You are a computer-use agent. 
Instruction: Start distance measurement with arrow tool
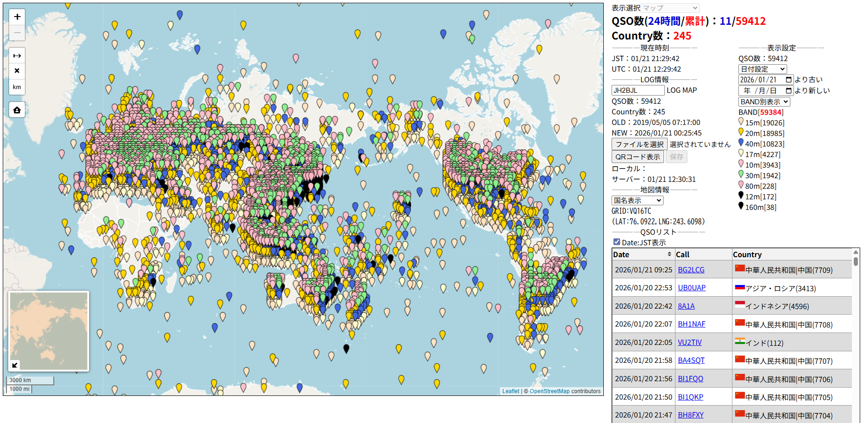point(17,56)
